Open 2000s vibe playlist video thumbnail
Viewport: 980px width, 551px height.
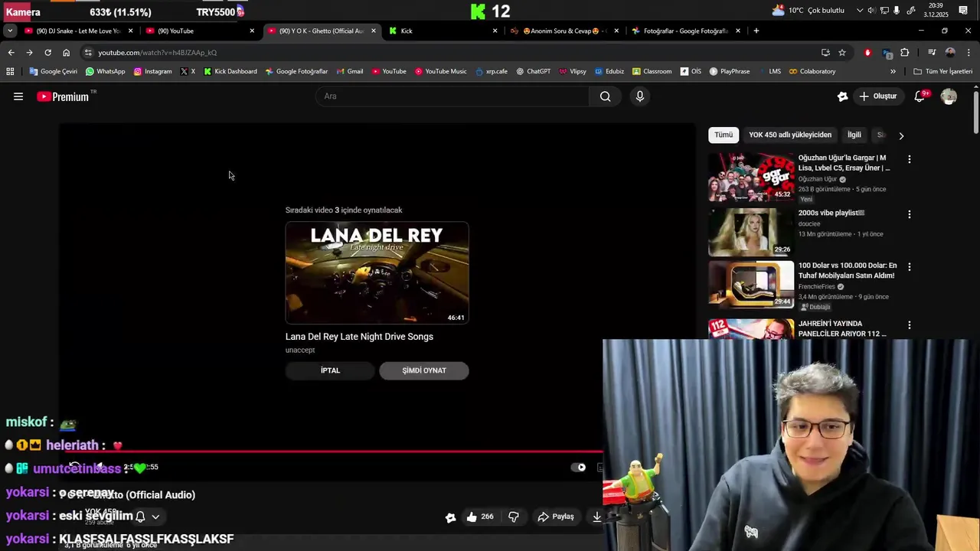click(751, 232)
